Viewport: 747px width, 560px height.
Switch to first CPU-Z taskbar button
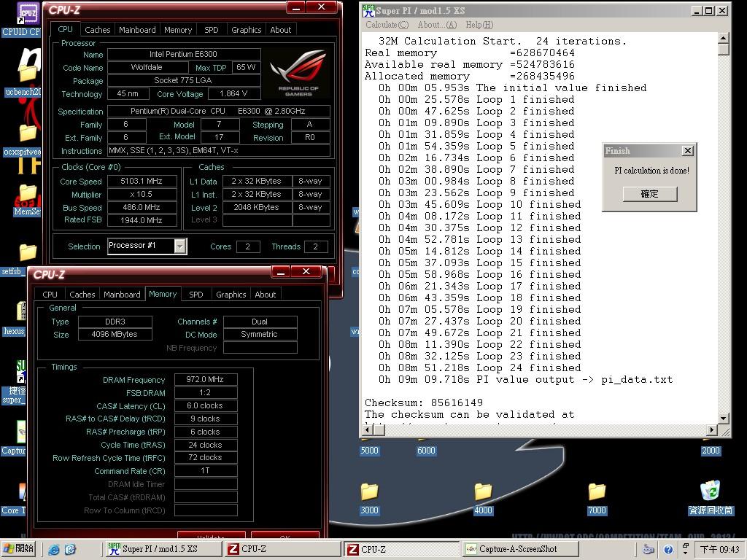[282, 549]
